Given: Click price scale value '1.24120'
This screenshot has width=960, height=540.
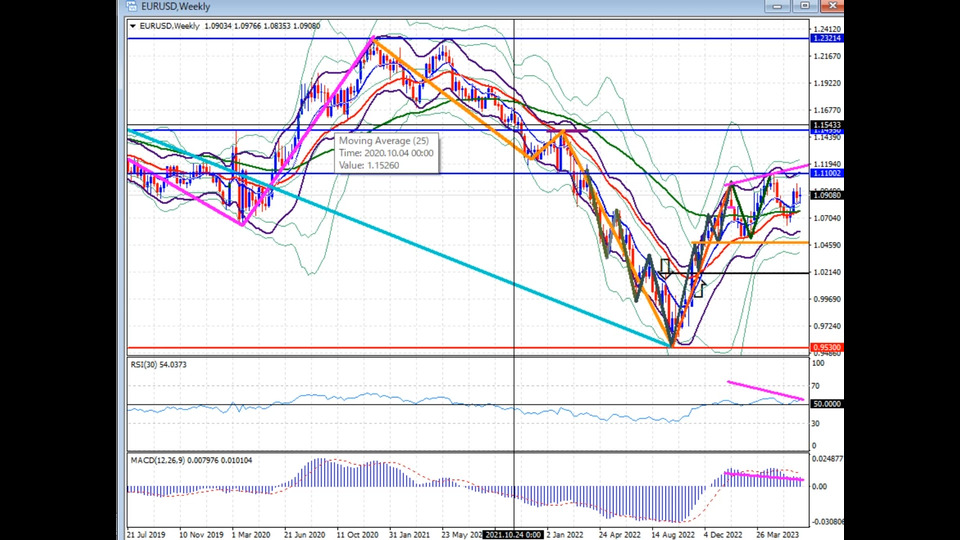Looking at the screenshot, I should pyautogui.click(x=827, y=29).
